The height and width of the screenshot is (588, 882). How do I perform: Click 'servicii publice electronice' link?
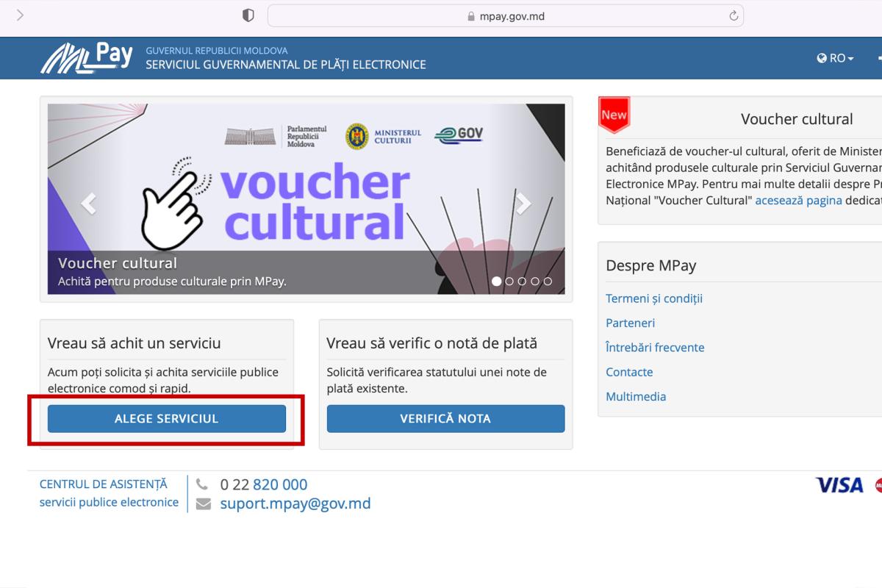click(109, 503)
